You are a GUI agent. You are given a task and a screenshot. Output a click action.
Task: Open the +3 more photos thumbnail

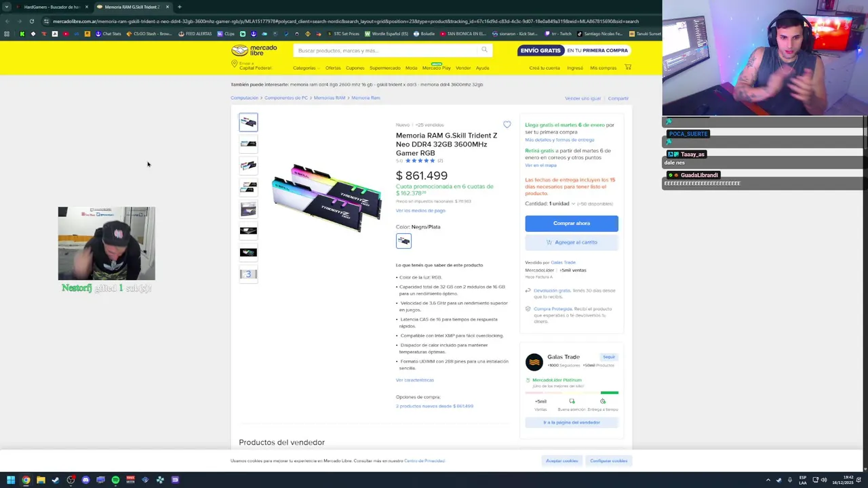tap(248, 274)
